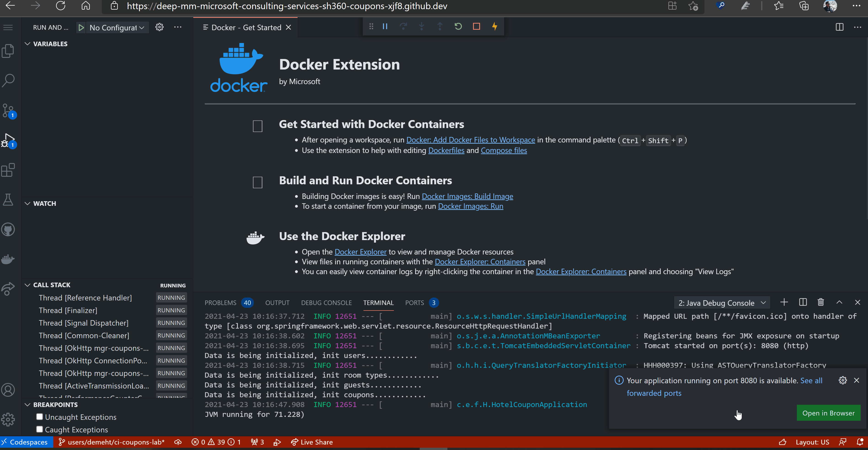The height and width of the screenshot is (450, 868).
Task: Split the editor right
Action: coord(839,27)
